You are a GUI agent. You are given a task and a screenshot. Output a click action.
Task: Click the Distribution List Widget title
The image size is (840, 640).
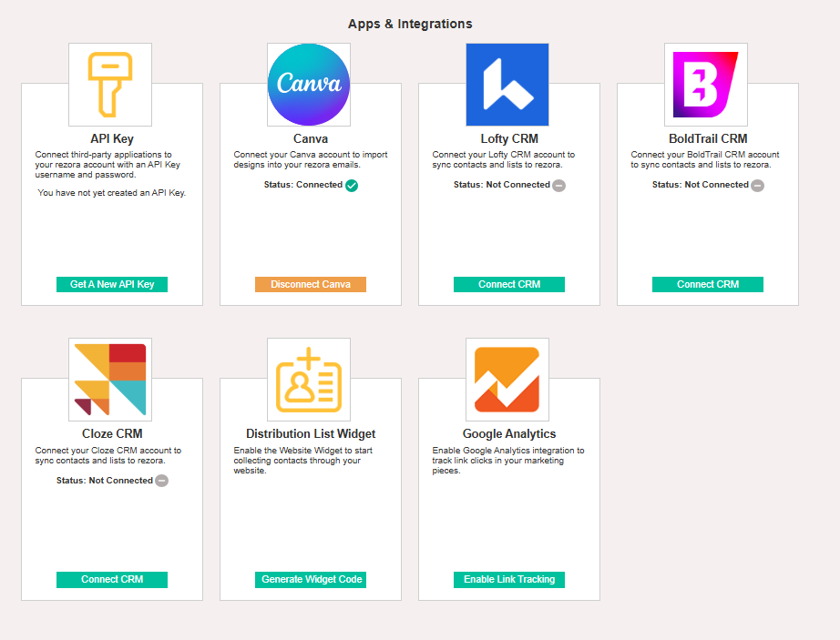pos(311,433)
